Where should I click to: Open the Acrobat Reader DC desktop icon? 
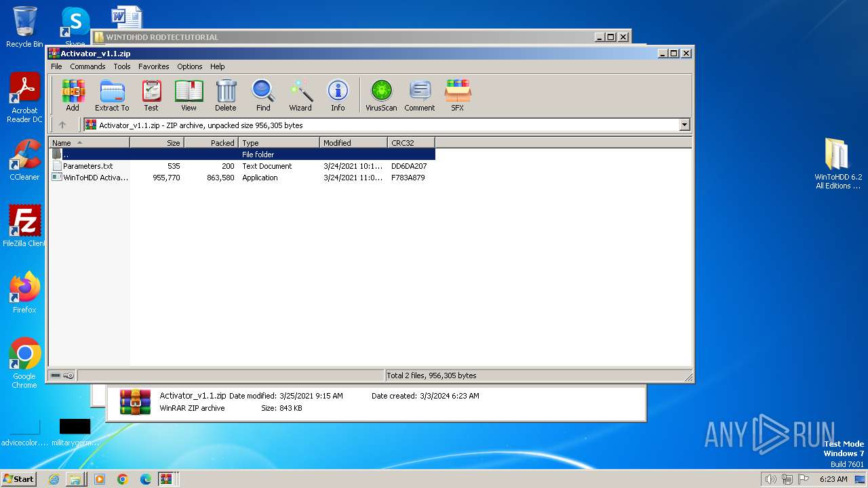24,98
